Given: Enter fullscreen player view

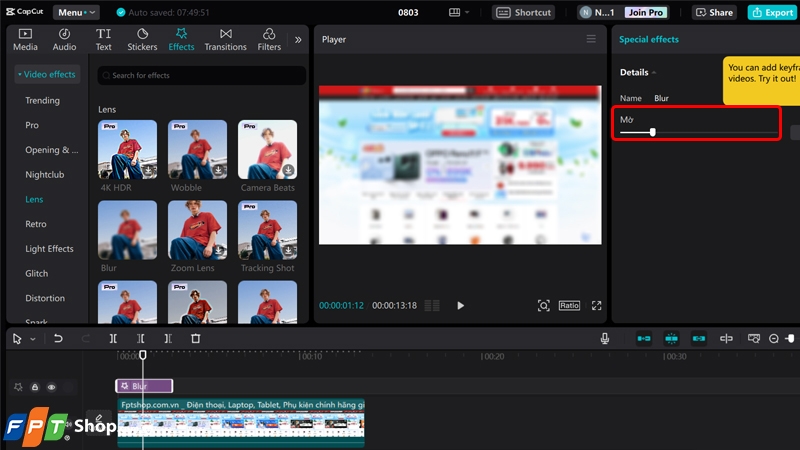Looking at the screenshot, I should [x=596, y=306].
